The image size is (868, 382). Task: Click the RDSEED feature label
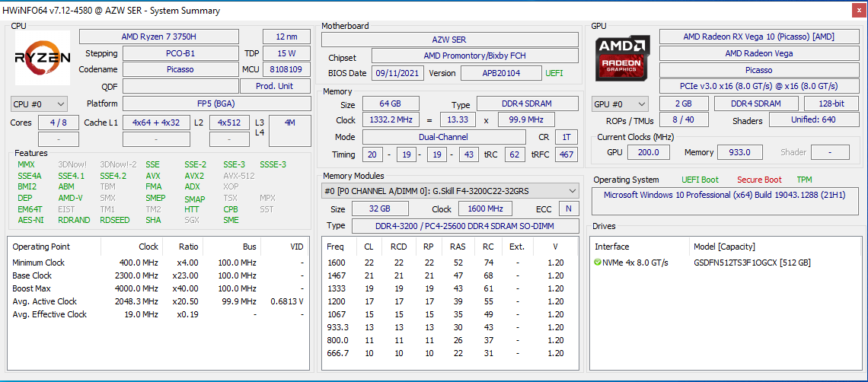[x=115, y=220]
